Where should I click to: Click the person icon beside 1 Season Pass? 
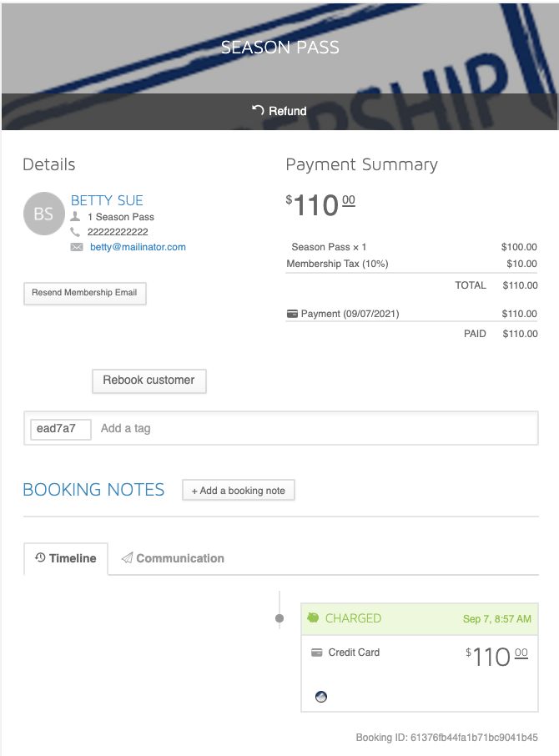coord(75,216)
